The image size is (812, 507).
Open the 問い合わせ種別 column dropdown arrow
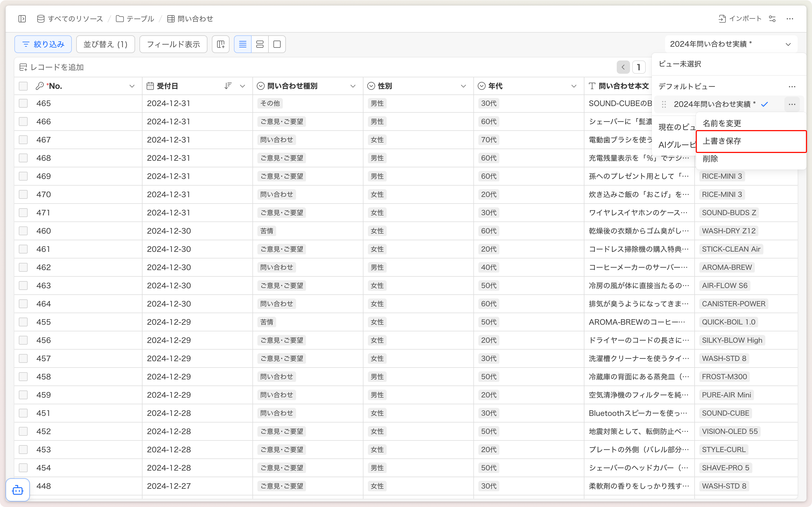click(353, 86)
